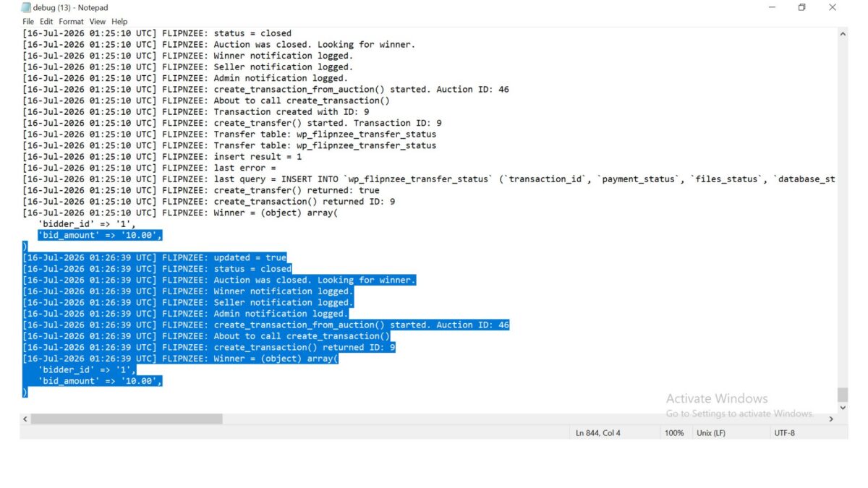Screen dimensions: 868x488
Task: Click the horizontal scrollbar thumb
Action: coord(127,419)
